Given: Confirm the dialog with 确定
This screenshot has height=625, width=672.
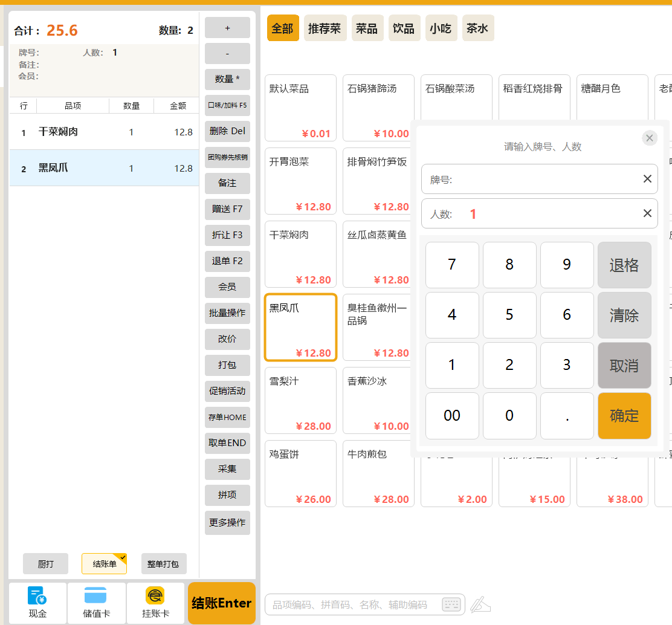Looking at the screenshot, I should (x=624, y=415).
